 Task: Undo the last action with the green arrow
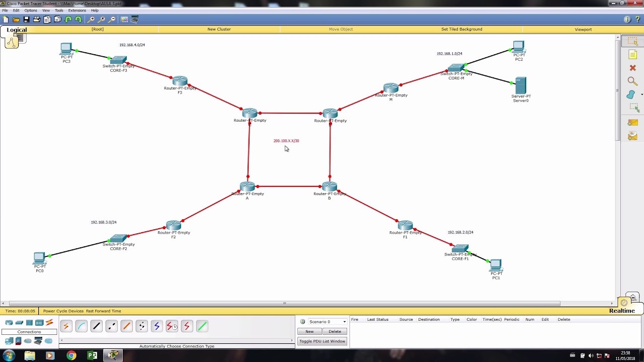point(68,20)
